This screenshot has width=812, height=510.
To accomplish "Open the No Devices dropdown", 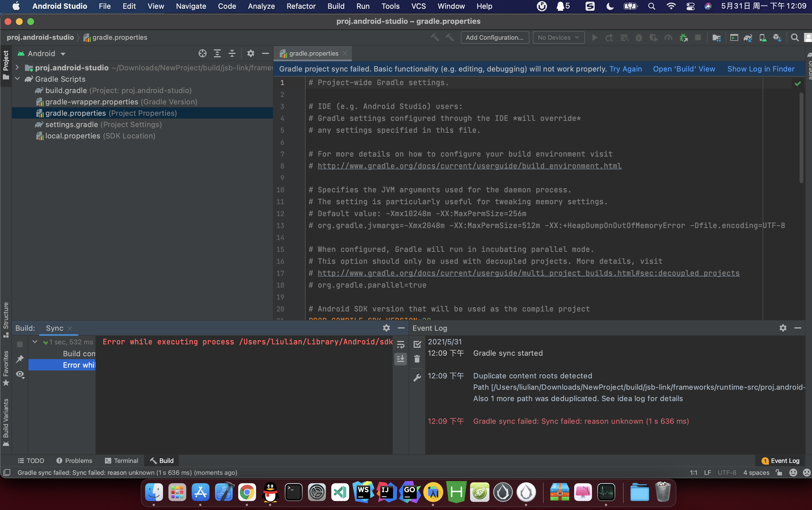I will point(558,37).
